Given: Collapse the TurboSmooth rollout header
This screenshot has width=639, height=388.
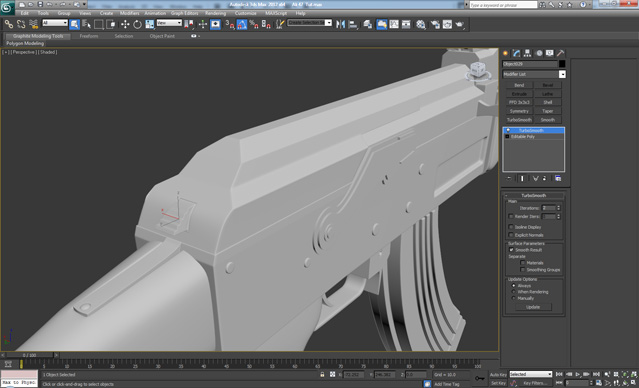Looking at the screenshot, I should tap(533, 196).
